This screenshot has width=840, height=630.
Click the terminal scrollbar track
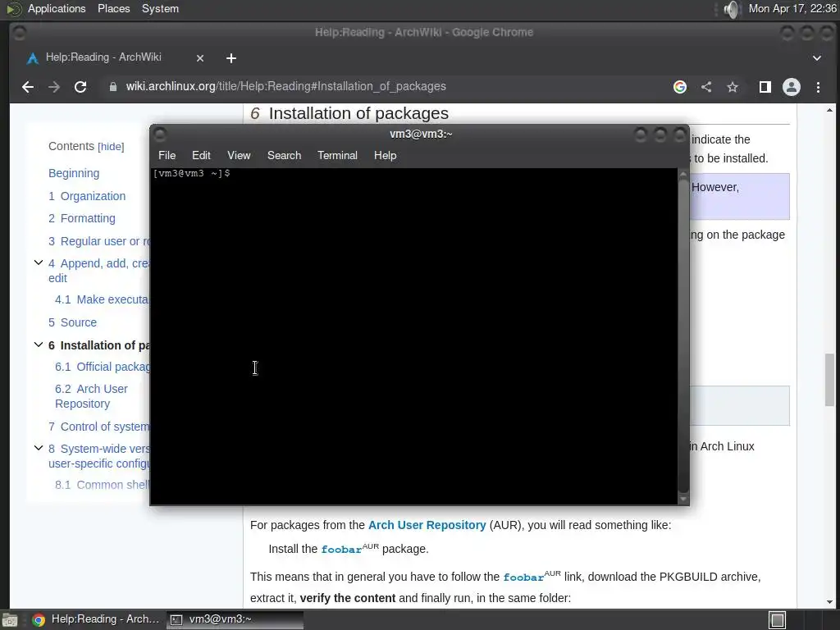[683, 337]
